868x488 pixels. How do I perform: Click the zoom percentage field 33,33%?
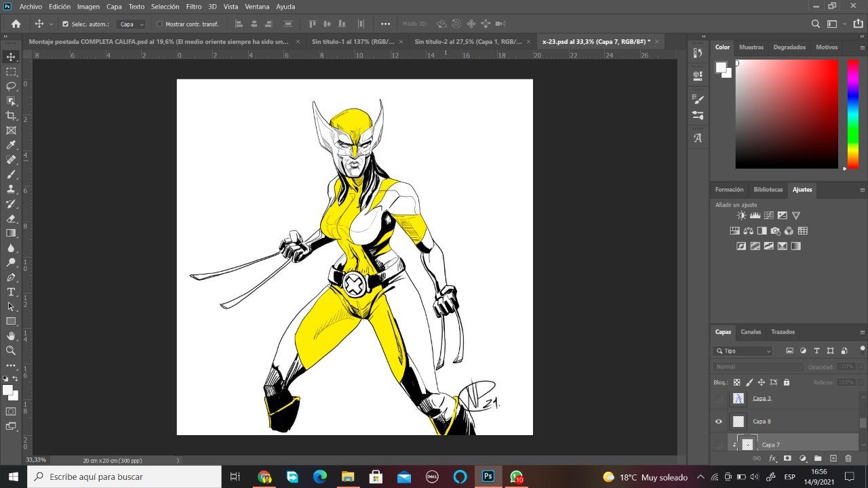[37, 460]
